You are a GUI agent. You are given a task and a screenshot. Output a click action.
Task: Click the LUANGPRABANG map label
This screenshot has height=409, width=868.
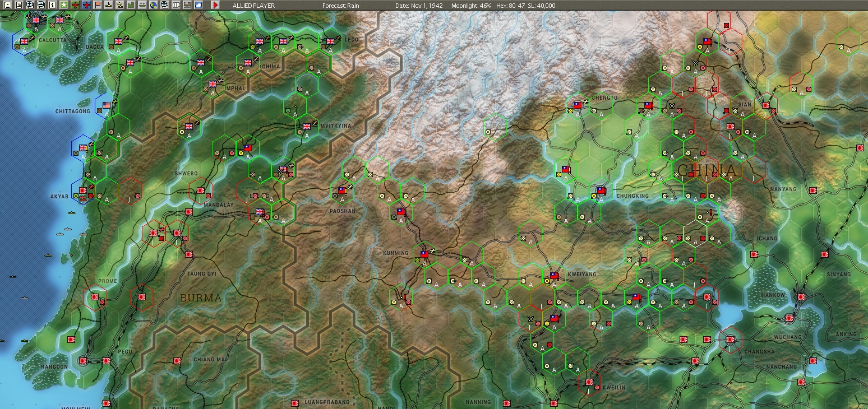(x=327, y=402)
